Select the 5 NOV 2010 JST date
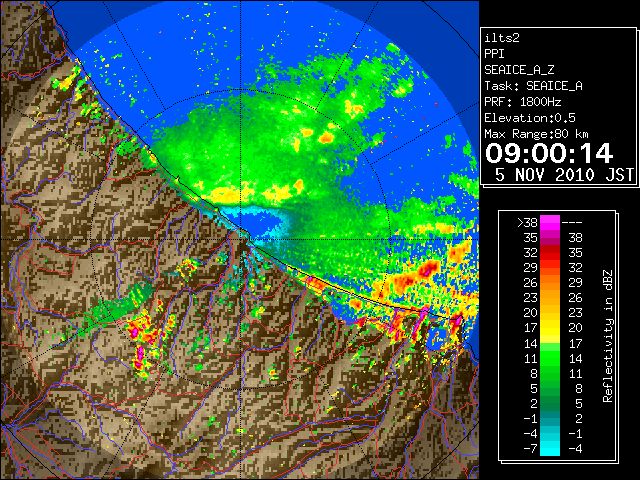The height and width of the screenshot is (480, 640). click(564, 175)
